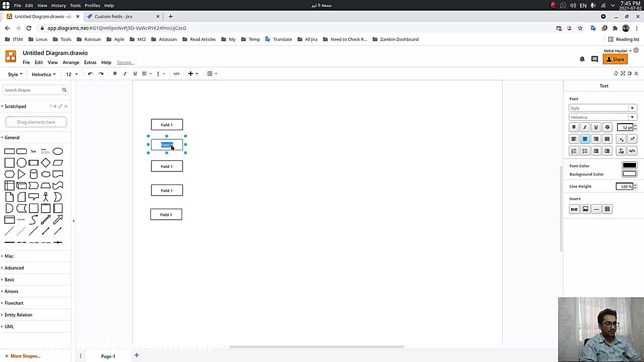This screenshot has width=644, height=362.
Task: Pick the Font Color swatch
Action: pos(629,165)
